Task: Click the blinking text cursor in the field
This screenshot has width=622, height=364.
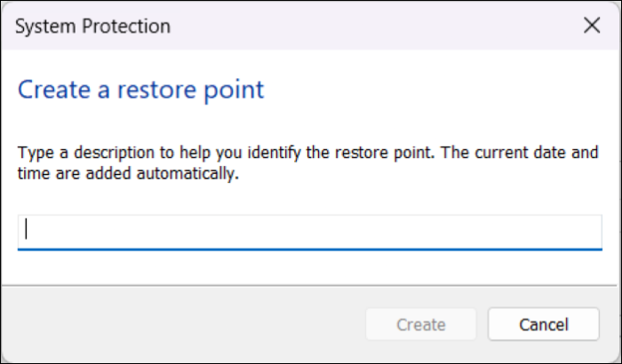Action: tap(27, 229)
